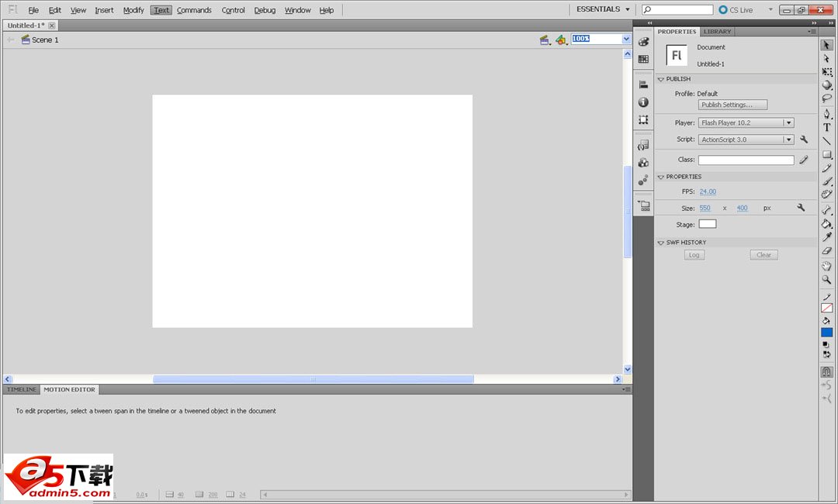Click the Stage background color swatch
The image size is (838, 504).
(x=707, y=224)
